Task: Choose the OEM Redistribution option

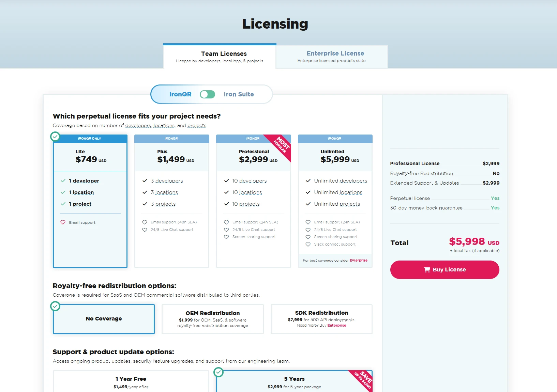Action: coord(212,319)
